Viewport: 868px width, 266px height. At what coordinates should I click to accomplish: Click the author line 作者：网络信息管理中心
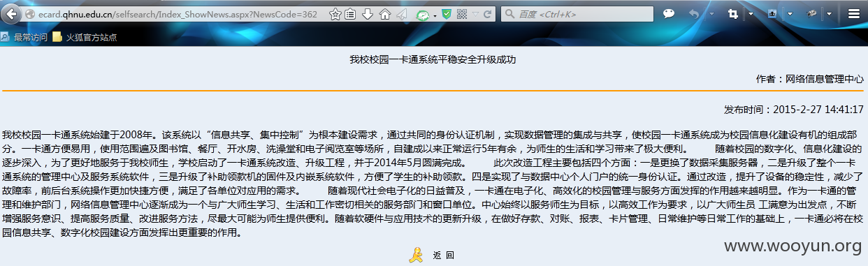pos(810,80)
